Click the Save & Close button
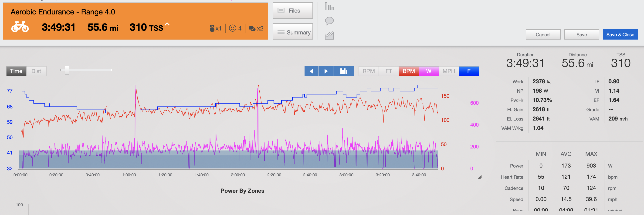 620,35
